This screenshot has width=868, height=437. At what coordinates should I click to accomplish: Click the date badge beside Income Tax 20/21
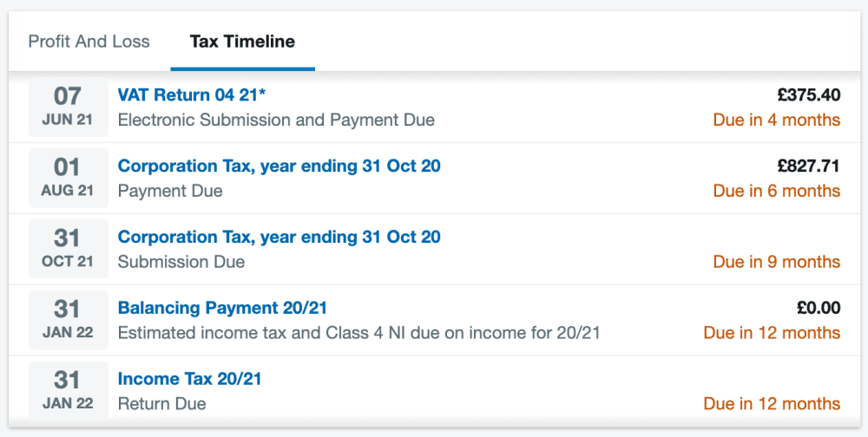coord(68,390)
